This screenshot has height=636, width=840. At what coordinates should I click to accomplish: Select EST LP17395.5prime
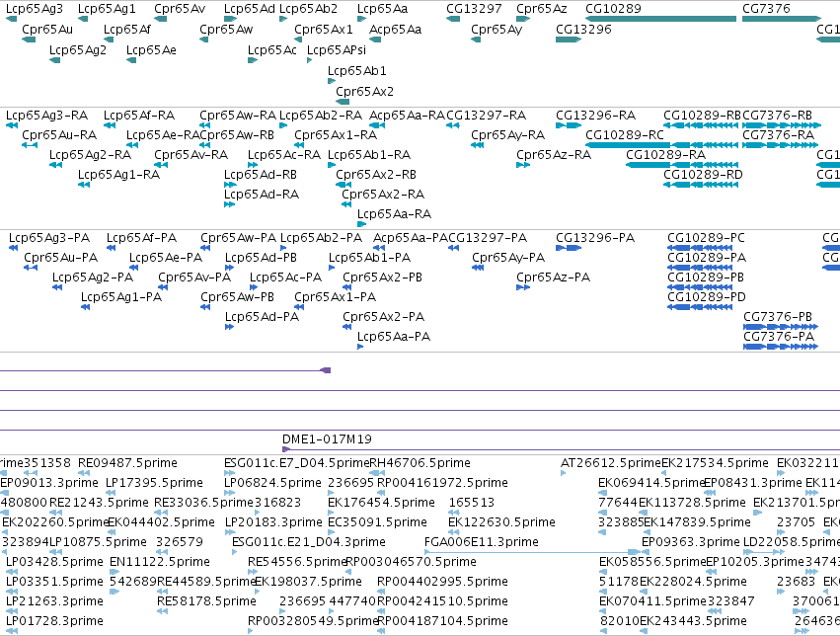coord(154,483)
